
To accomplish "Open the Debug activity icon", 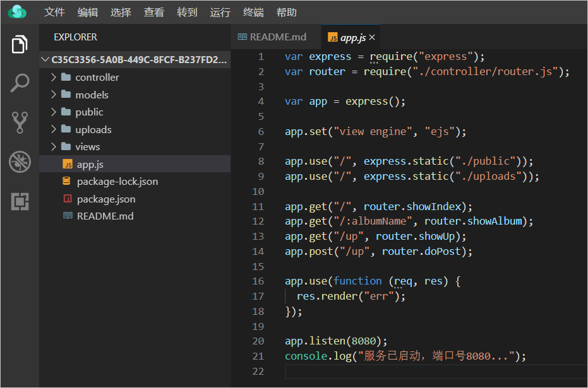I will (x=20, y=162).
